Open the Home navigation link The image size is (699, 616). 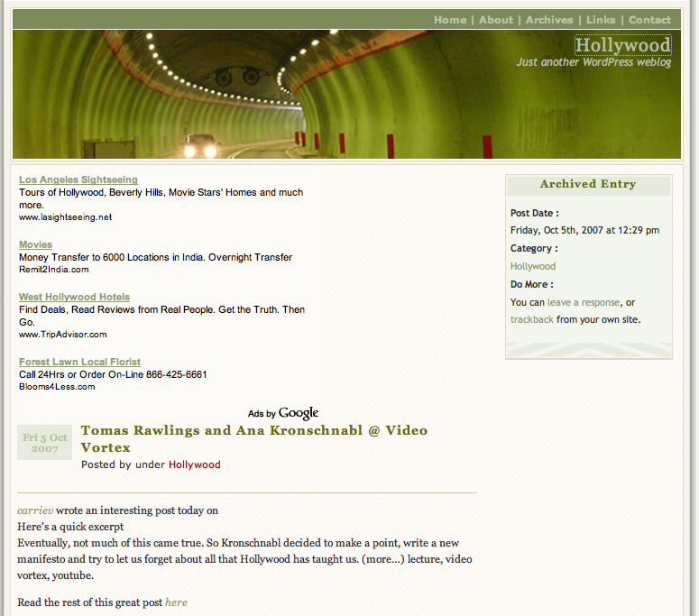tap(450, 20)
